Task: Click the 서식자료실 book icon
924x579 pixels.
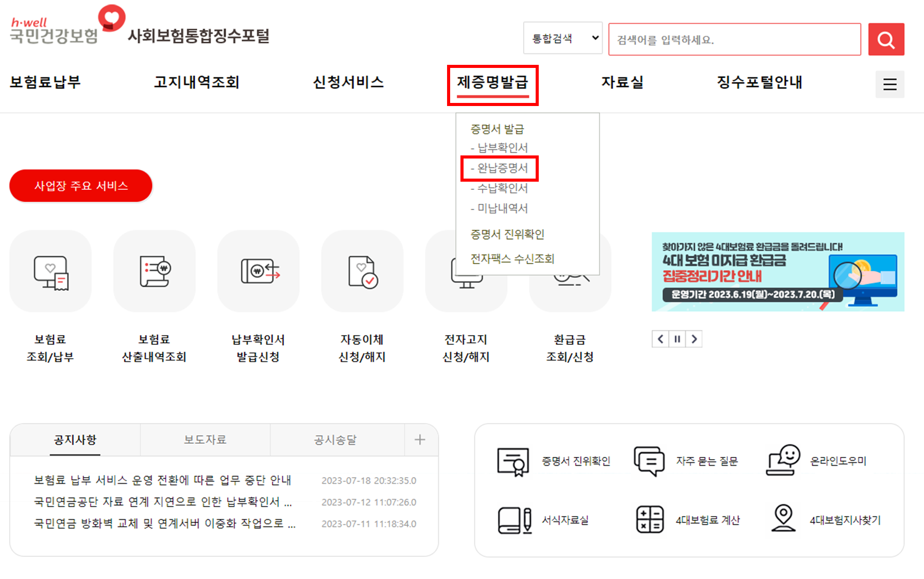Action: click(x=515, y=520)
